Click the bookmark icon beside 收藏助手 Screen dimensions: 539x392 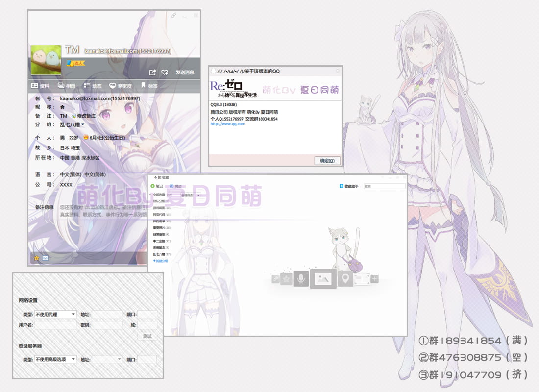(x=342, y=186)
